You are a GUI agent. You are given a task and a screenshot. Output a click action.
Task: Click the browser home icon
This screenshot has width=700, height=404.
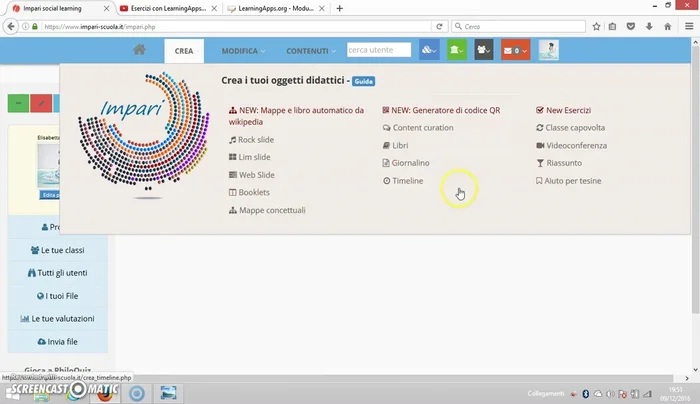pyautogui.click(x=667, y=26)
